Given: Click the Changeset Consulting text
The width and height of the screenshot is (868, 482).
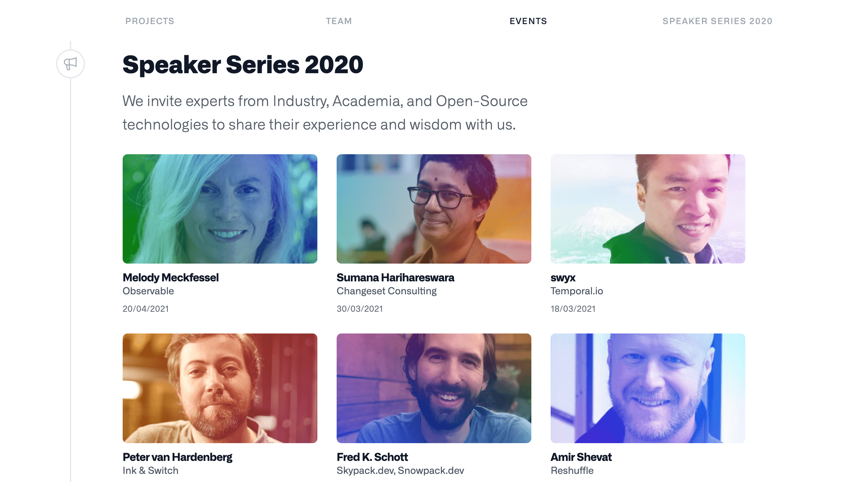Looking at the screenshot, I should point(386,291).
